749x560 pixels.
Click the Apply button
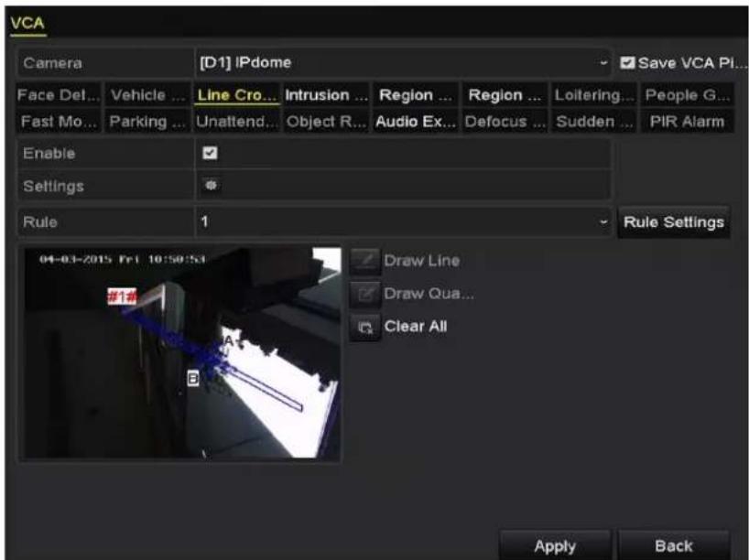click(555, 545)
